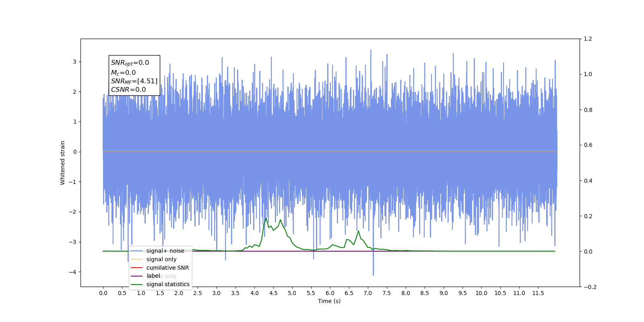The height and width of the screenshot is (322, 644).
Task: Click the 11.5 tick on time axis
Action: [x=538, y=293]
